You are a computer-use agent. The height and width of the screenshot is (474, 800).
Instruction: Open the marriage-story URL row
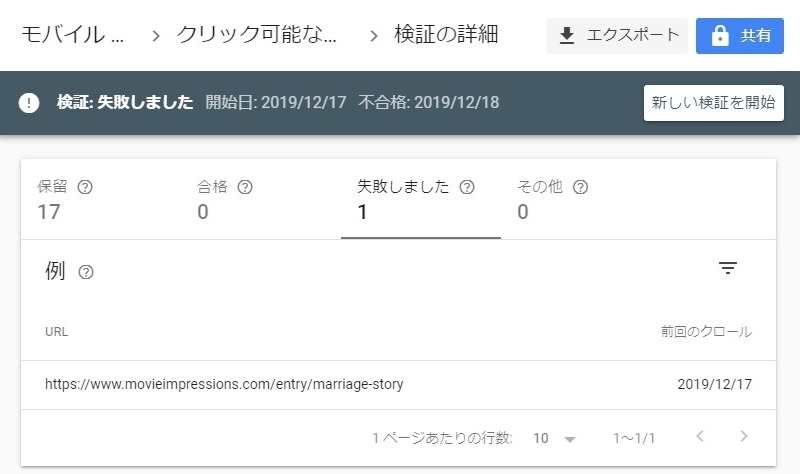click(x=398, y=385)
